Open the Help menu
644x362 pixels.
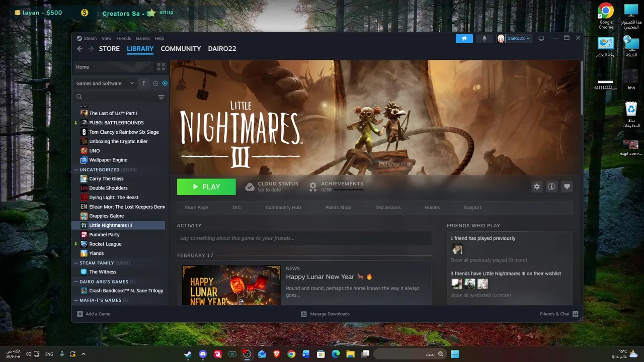[x=159, y=38]
